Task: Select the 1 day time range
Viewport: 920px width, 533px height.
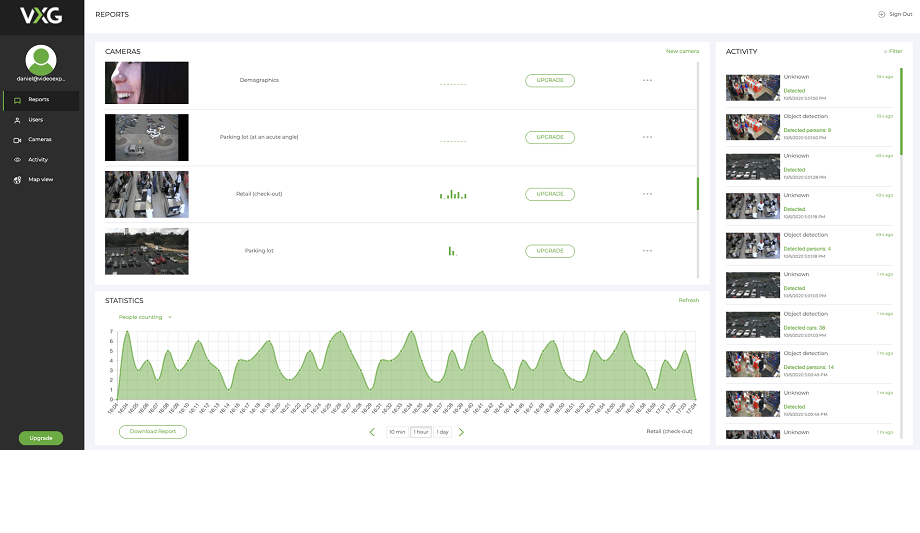Action: (442, 432)
